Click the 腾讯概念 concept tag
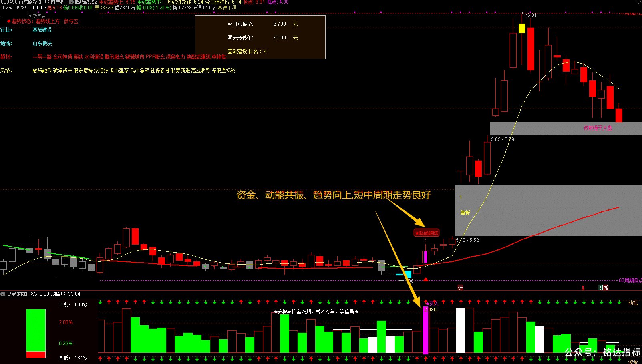This screenshot has height=364, width=642. [x=115, y=57]
